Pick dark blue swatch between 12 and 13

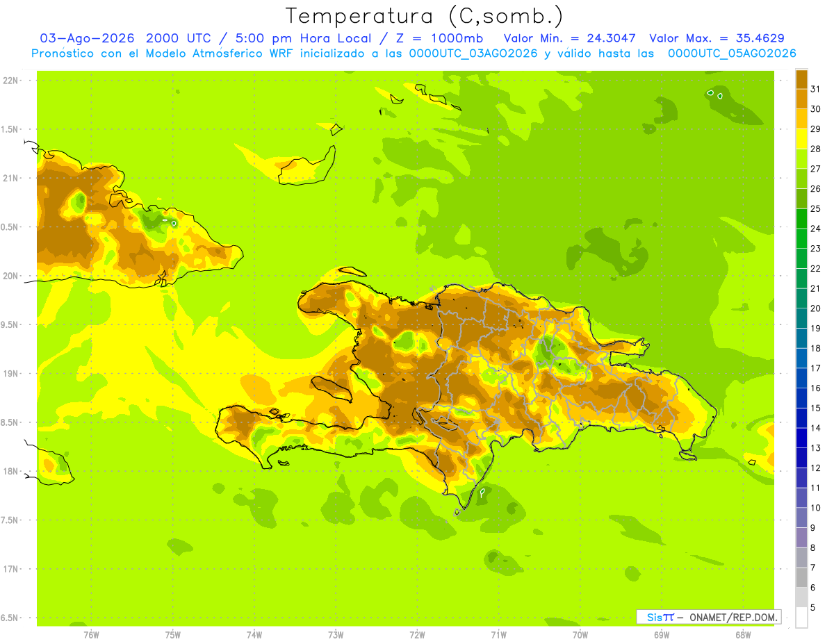801,457
